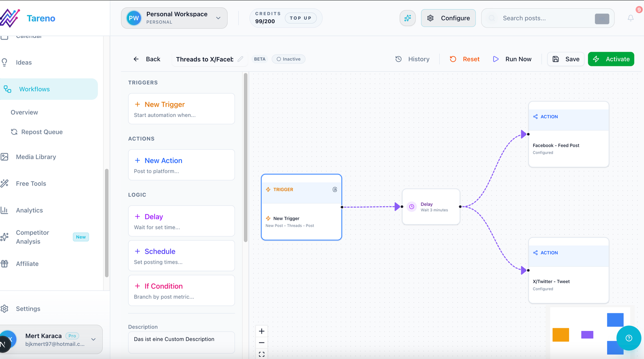
Task: Open the help question mark bubble
Action: point(629,338)
